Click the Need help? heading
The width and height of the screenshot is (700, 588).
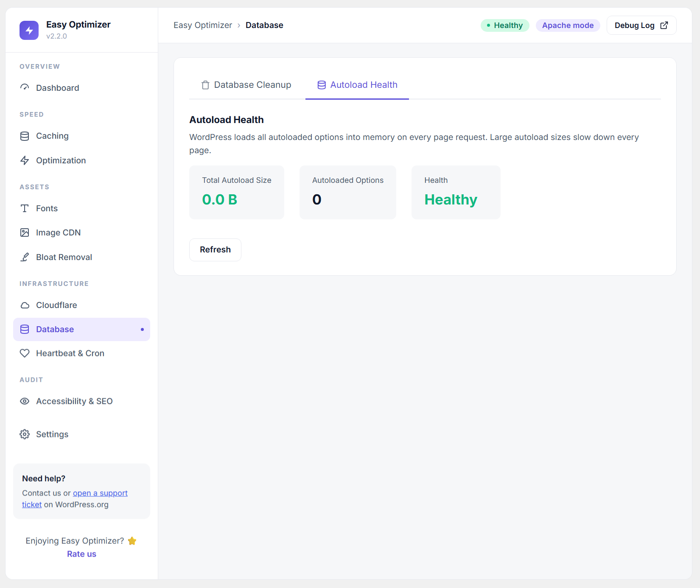(x=44, y=479)
